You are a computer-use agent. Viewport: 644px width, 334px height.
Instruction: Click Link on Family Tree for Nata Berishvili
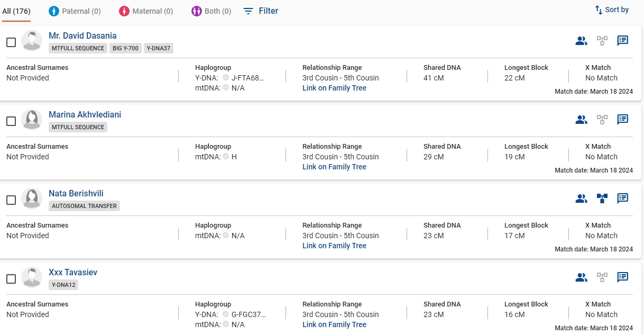point(334,246)
